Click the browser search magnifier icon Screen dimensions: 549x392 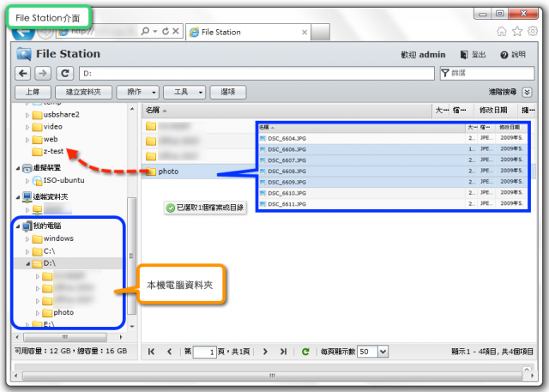pyautogui.click(x=145, y=31)
